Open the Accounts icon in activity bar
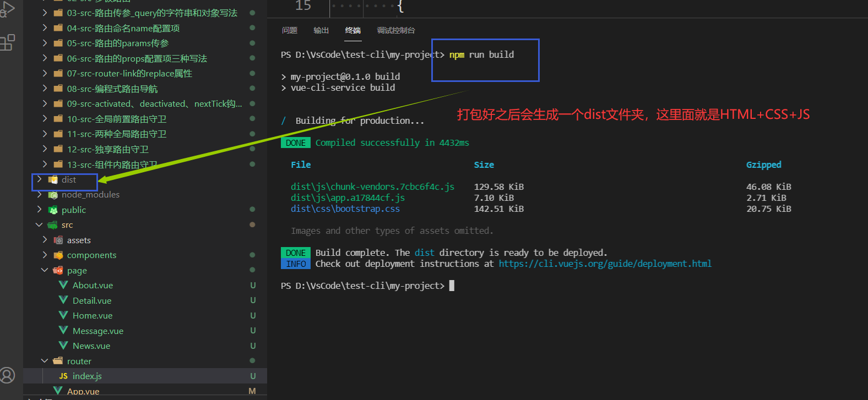This screenshot has height=400, width=868. pos(7,375)
